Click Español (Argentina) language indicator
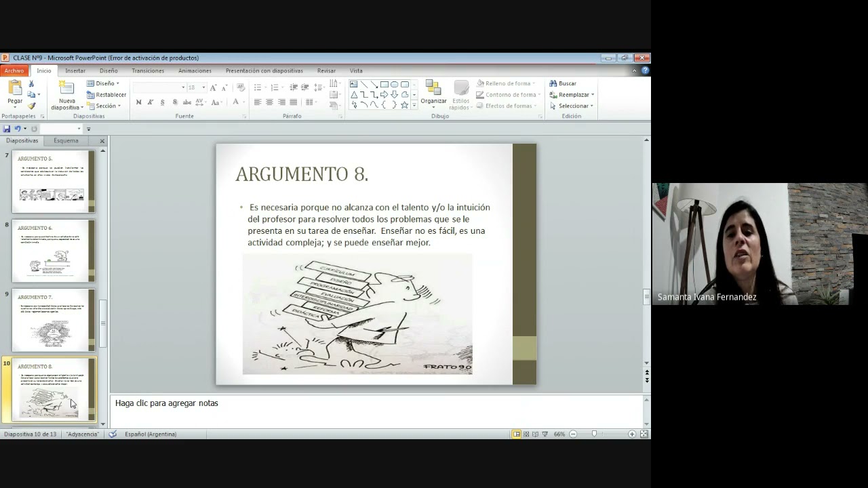 coord(151,434)
